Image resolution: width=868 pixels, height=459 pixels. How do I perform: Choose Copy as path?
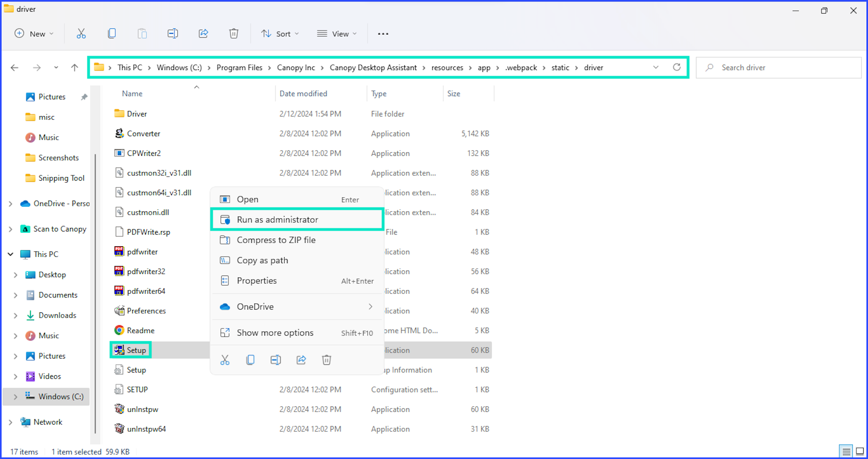pyautogui.click(x=297, y=260)
